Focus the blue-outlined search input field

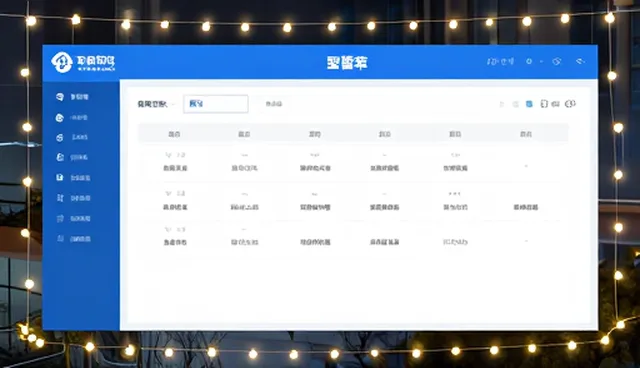tap(216, 104)
